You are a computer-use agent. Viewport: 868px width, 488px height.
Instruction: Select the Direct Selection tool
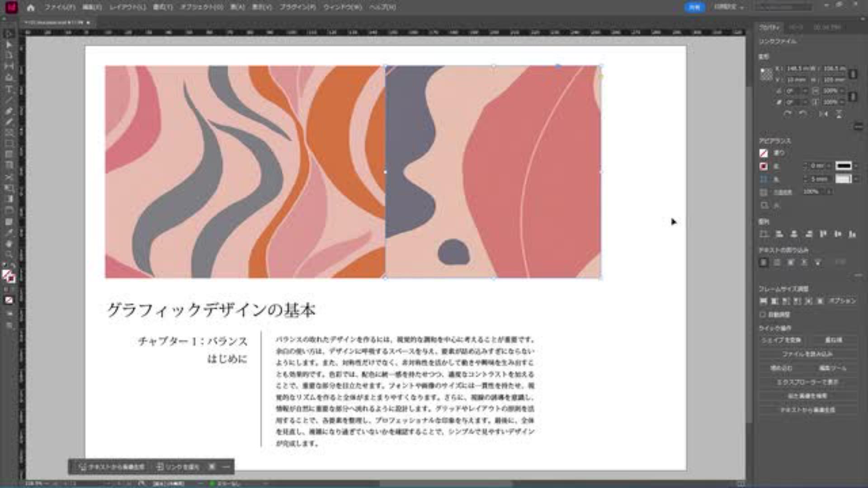[x=9, y=45]
